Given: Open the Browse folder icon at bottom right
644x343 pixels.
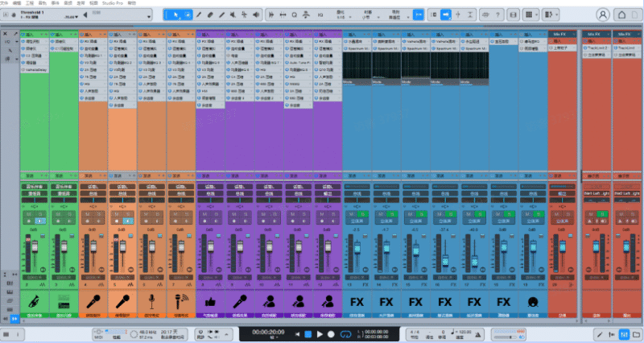Looking at the screenshot, I should point(636,334).
